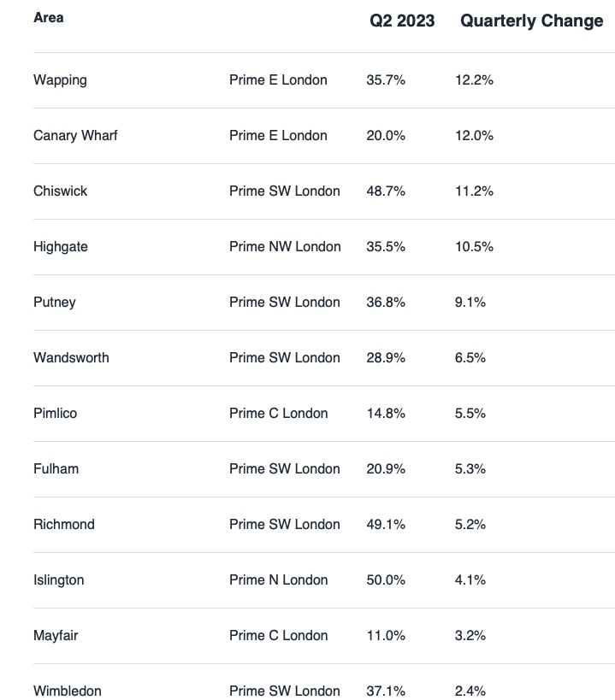The image size is (615, 700).
Task: Click Mayfair's Prime C London region cell
Action: pyautogui.click(x=278, y=636)
